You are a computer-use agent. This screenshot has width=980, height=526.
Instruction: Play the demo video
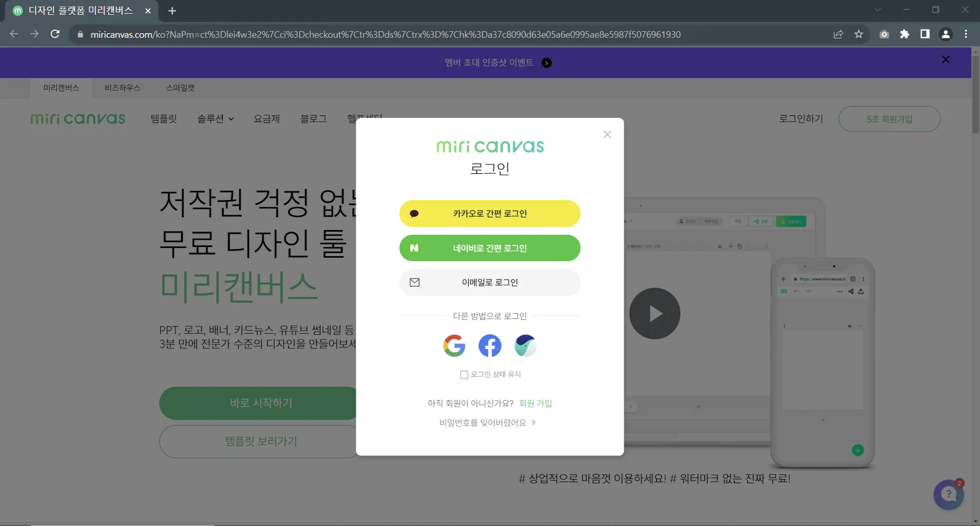tap(654, 313)
